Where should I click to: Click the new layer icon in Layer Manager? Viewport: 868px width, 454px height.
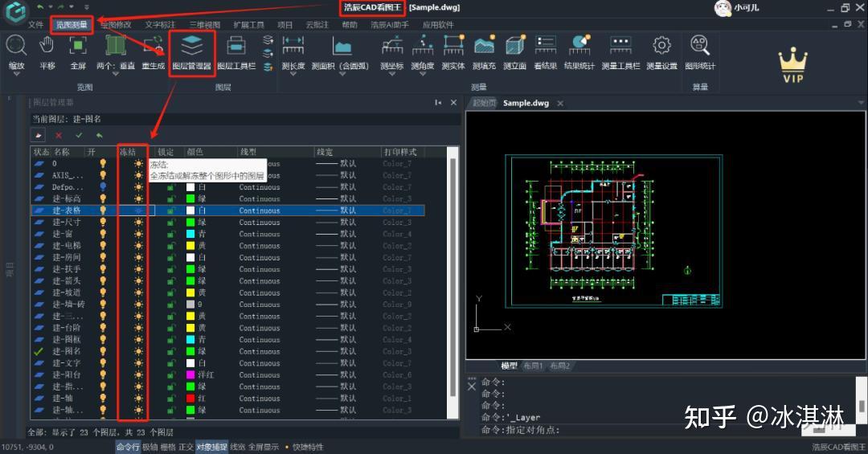click(x=39, y=135)
